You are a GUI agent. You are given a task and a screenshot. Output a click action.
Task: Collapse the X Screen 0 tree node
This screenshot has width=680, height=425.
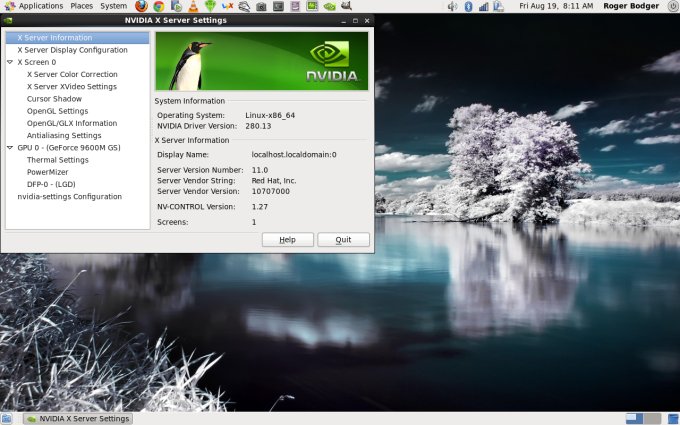tap(10, 62)
